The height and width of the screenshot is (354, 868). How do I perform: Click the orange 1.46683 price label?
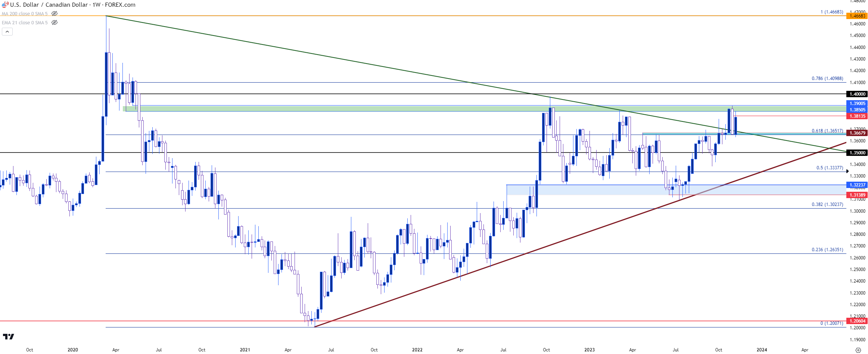[x=857, y=16]
